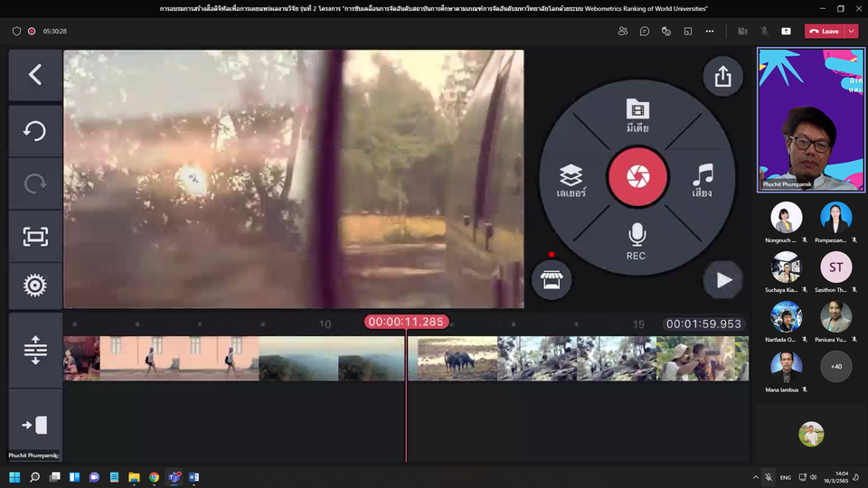This screenshot has height=488, width=868.
Task: Start voice recording with REC microphone
Action: click(637, 240)
